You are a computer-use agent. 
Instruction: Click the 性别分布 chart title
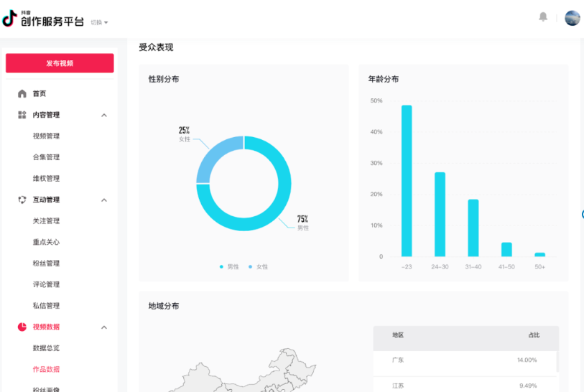click(164, 79)
